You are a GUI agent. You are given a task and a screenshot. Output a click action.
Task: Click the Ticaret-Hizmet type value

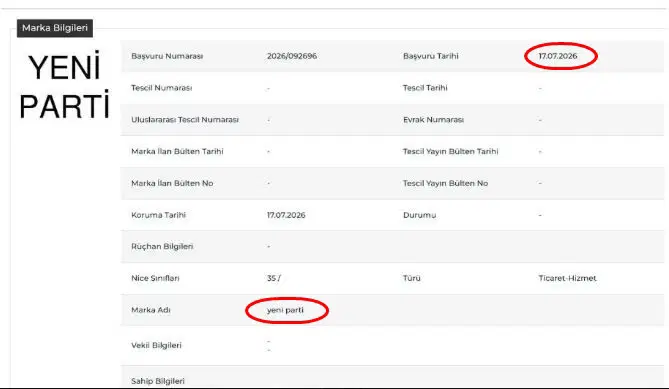567,278
